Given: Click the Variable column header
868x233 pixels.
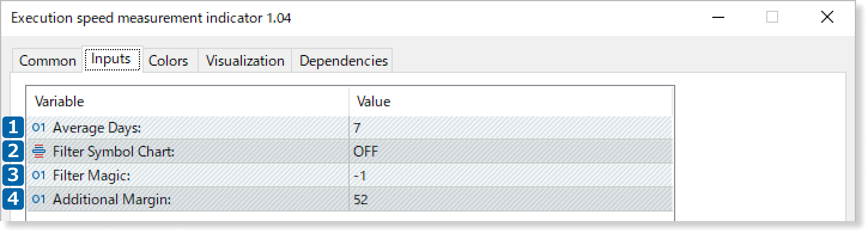Looking at the screenshot, I should (x=188, y=102).
